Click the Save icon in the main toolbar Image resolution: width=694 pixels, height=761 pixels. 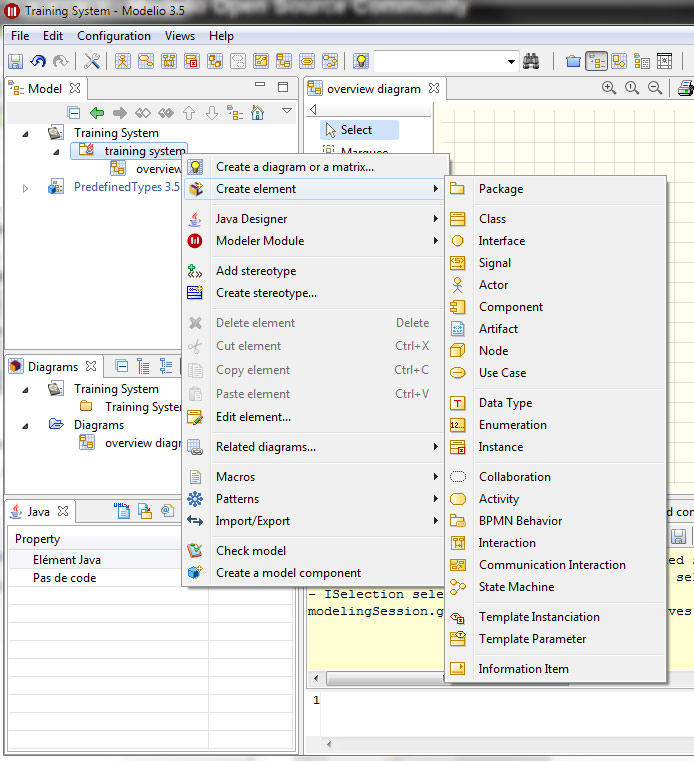click(x=15, y=61)
